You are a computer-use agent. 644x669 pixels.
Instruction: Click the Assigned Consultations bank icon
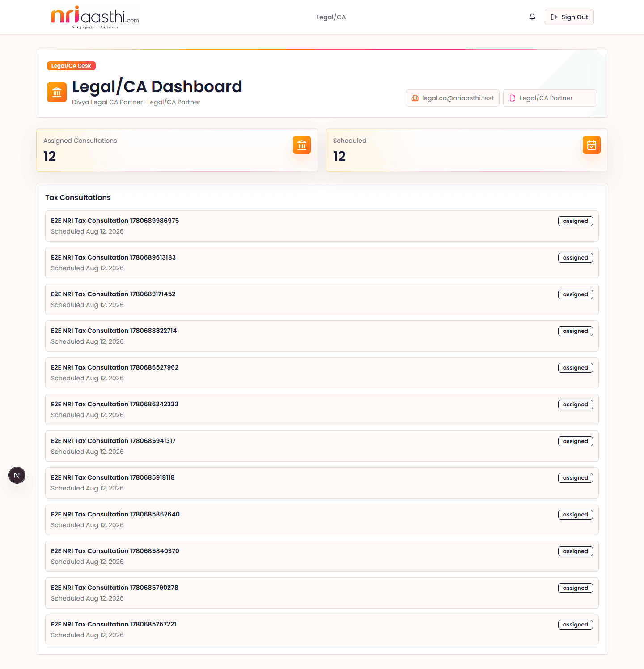302,145
